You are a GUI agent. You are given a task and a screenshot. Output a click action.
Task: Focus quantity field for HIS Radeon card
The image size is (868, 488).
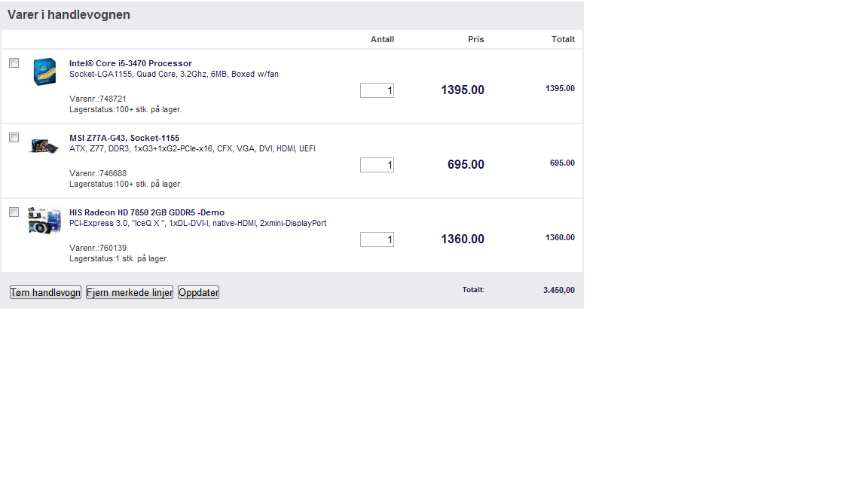tap(377, 239)
